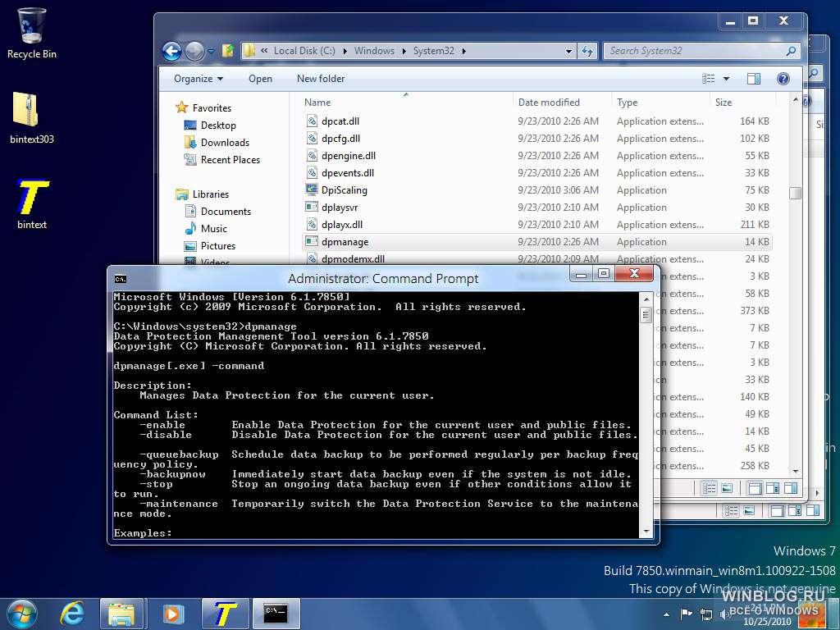The width and height of the screenshot is (840, 630).
Task: Select Favorites in navigation pane
Action: [203, 107]
